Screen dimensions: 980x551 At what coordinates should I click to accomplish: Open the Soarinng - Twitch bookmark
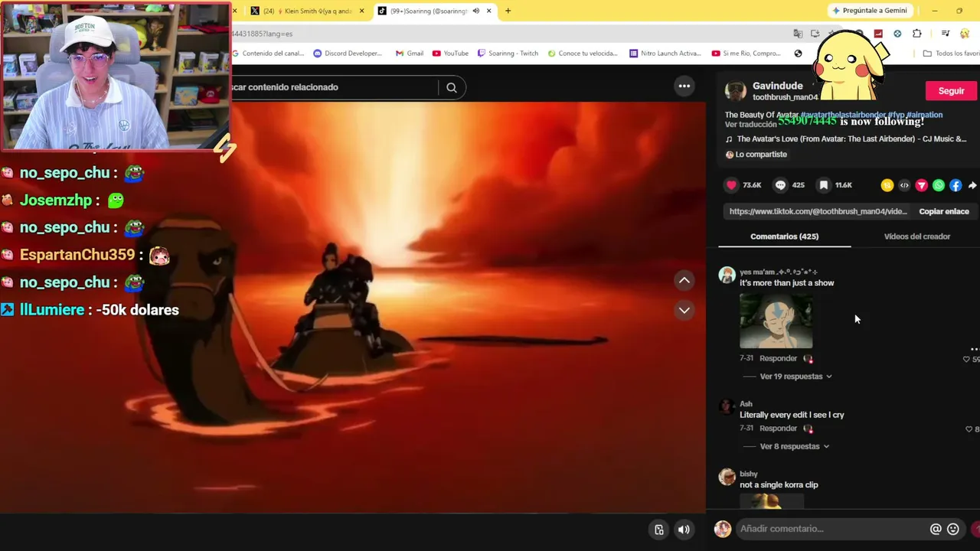(508, 54)
